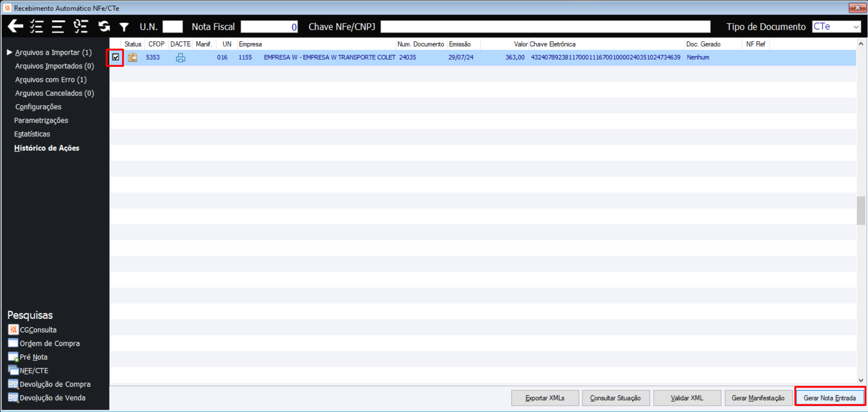This screenshot has width=868, height=412.
Task: Close the Recebimento Automático NFe/CTe window
Action: [857, 8]
